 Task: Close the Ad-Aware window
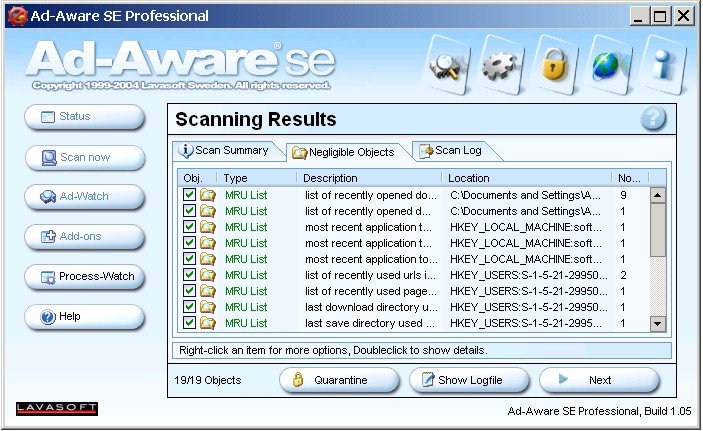click(683, 17)
